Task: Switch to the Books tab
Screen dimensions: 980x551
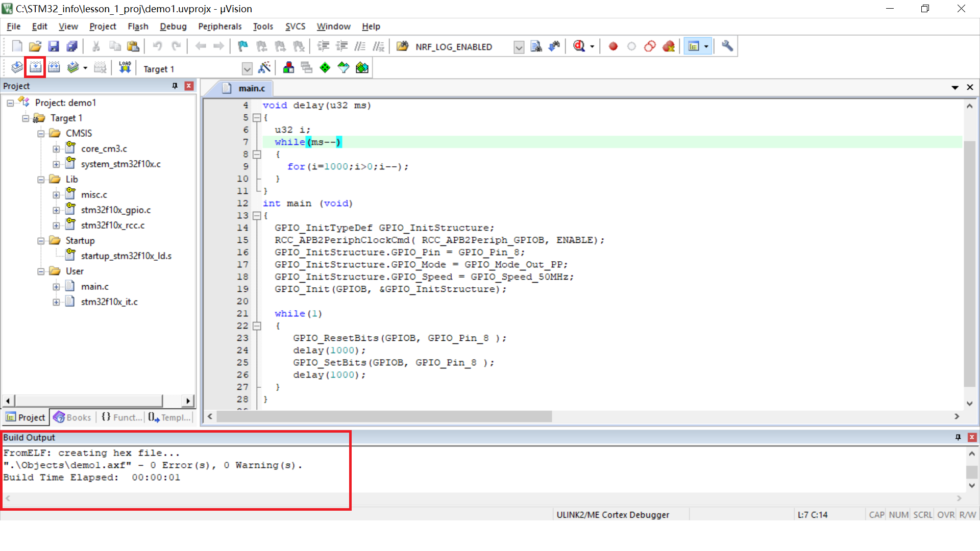Action: point(72,417)
